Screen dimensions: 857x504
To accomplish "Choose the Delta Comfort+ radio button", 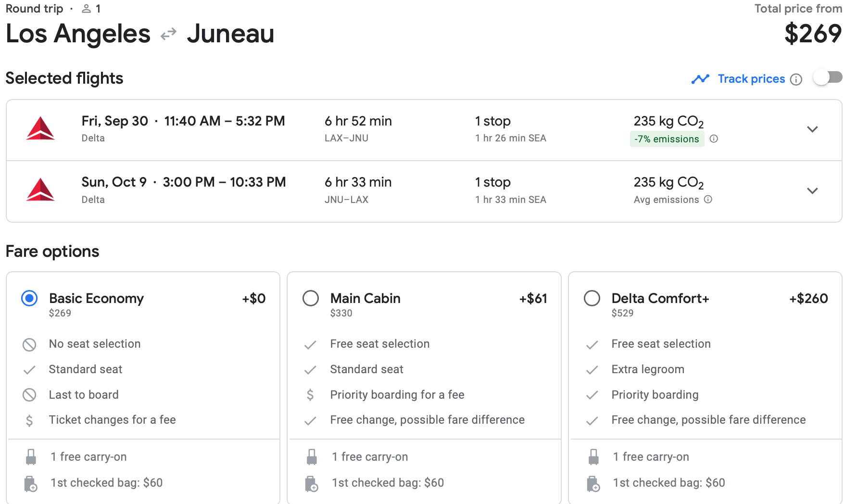I will tap(592, 298).
